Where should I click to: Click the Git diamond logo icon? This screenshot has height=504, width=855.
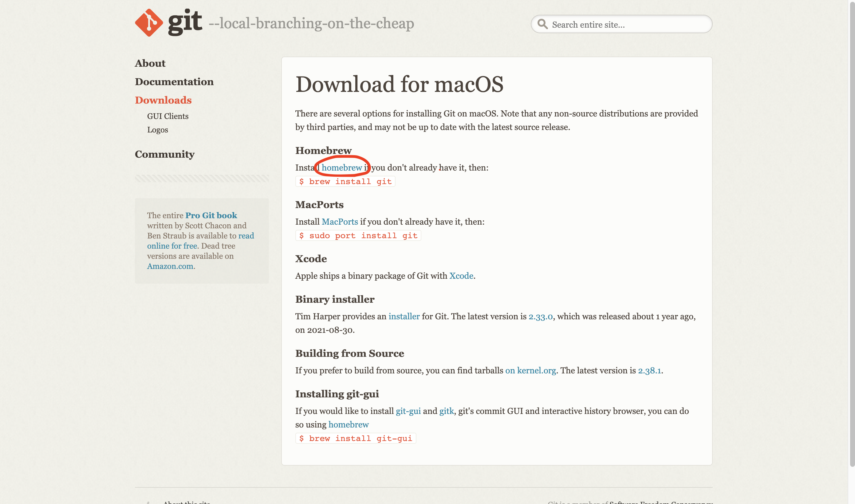click(149, 23)
